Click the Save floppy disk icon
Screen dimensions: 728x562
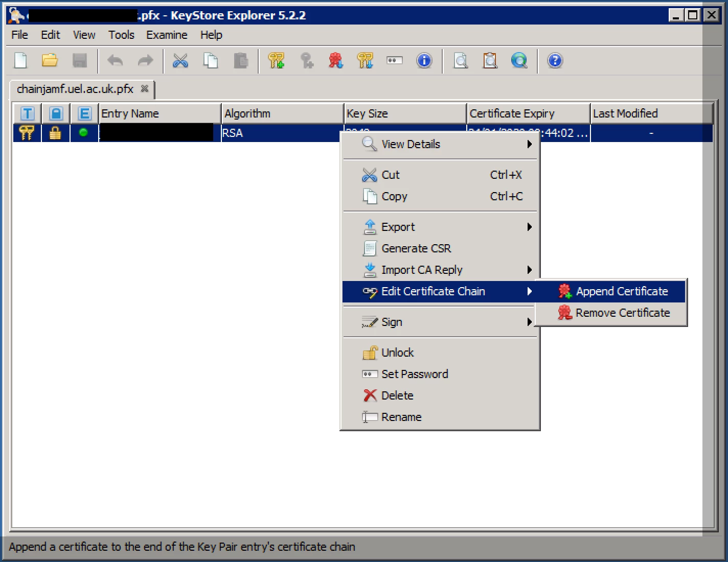(x=79, y=61)
